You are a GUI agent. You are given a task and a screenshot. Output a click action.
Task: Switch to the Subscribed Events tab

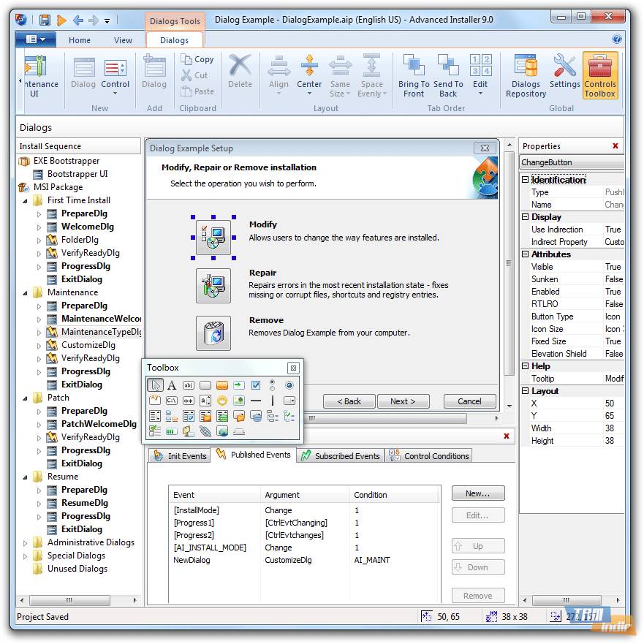click(x=340, y=455)
